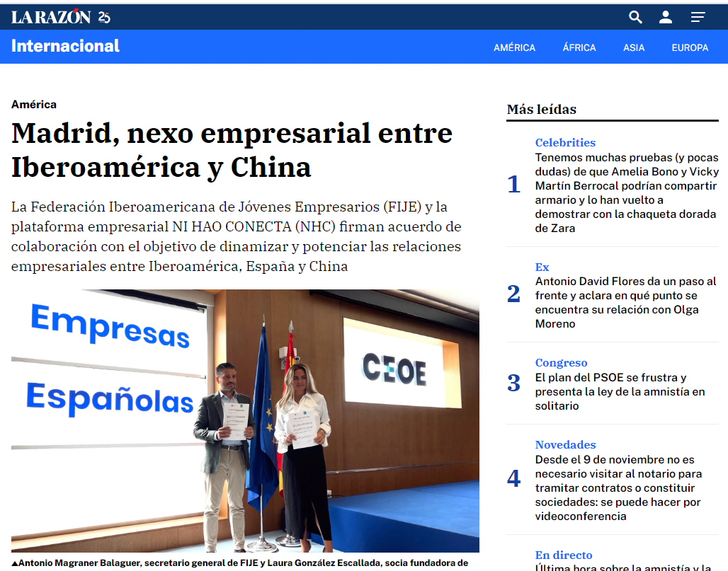Click the La Razón logo
The image size is (728, 571).
pyautogui.click(x=50, y=17)
